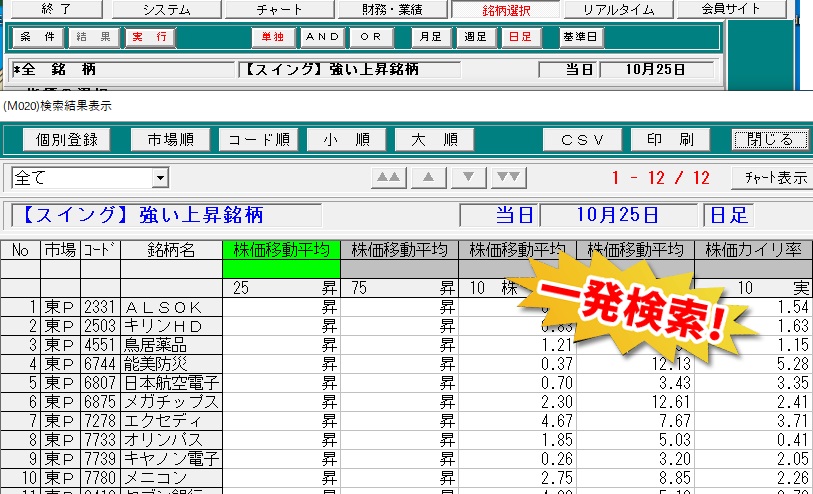Click the 条件 button

(x=37, y=37)
